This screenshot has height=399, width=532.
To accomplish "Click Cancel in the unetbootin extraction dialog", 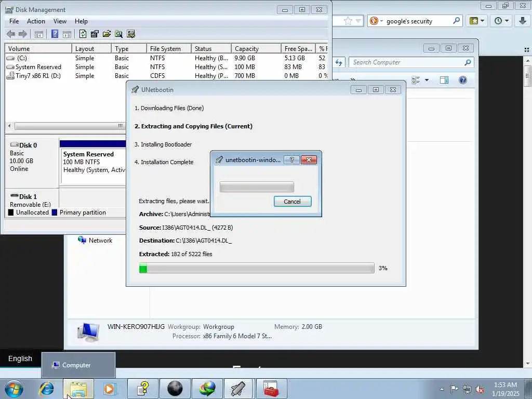I will point(292,201).
